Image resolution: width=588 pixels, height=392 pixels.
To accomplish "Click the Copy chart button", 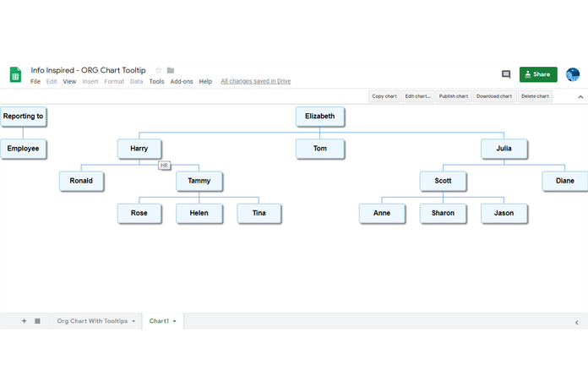I will click(384, 96).
